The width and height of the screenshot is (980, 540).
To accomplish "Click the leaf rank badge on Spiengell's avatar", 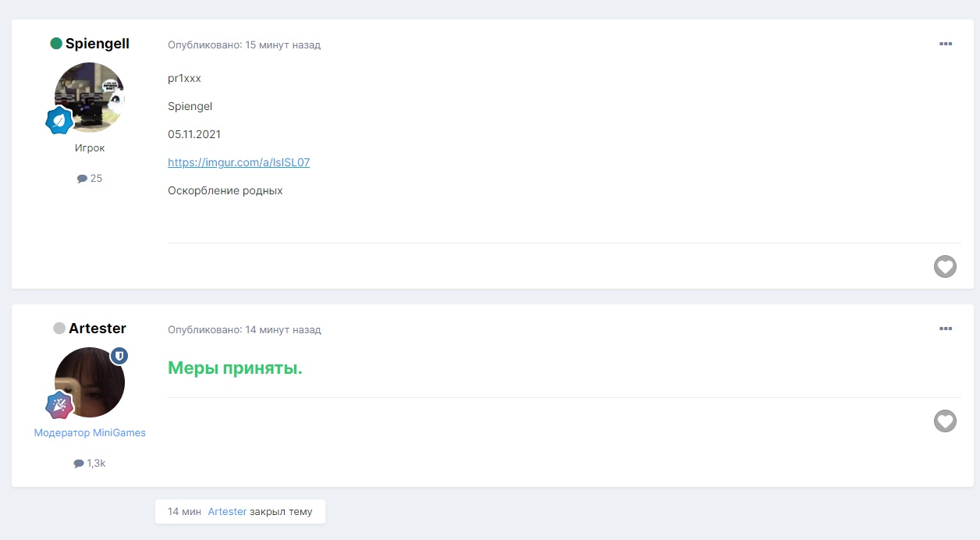I will (x=59, y=121).
